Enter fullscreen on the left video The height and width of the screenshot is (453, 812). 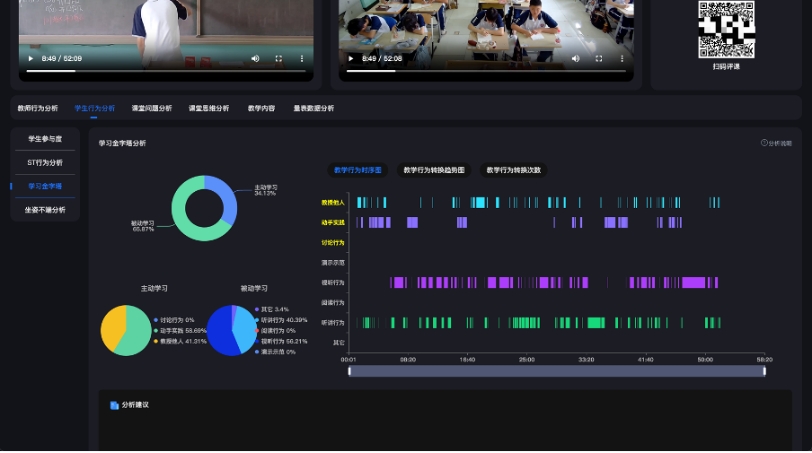pyautogui.click(x=279, y=59)
